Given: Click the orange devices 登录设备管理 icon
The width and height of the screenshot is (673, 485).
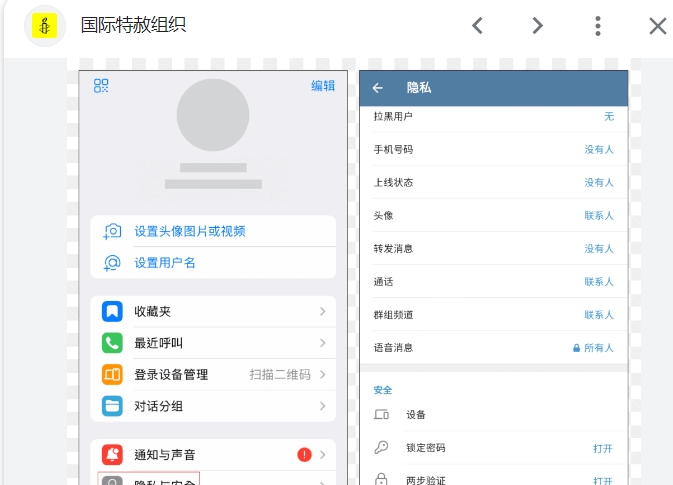Looking at the screenshot, I should pyautogui.click(x=112, y=375).
